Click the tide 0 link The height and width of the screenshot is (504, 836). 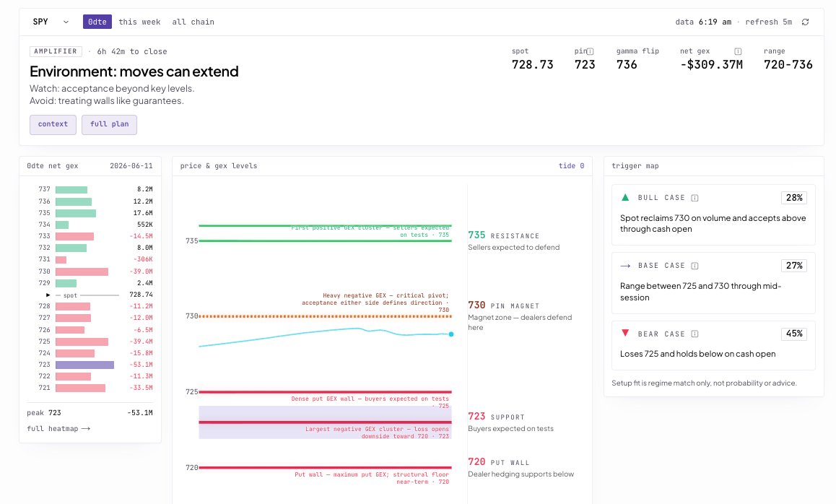pyautogui.click(x=571, y=166)
